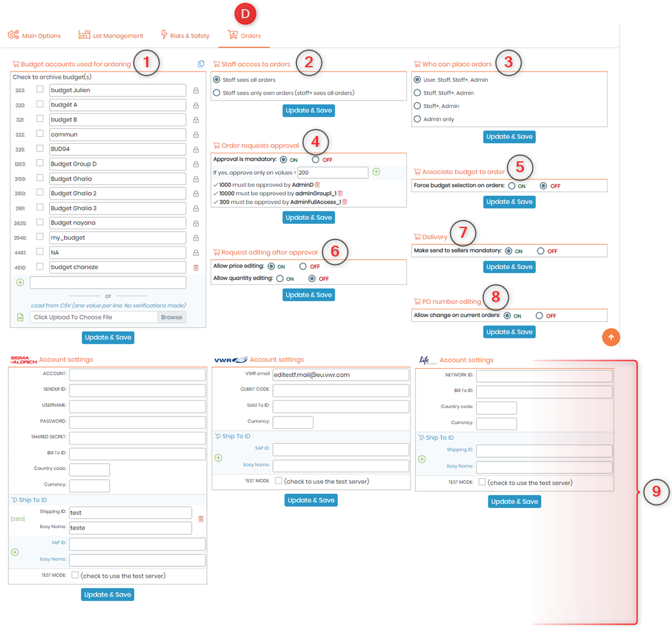Delete the AdminFullAccess_1 approval rule
Viewport: 672px width, 627px height.
(x=344, y=202)
